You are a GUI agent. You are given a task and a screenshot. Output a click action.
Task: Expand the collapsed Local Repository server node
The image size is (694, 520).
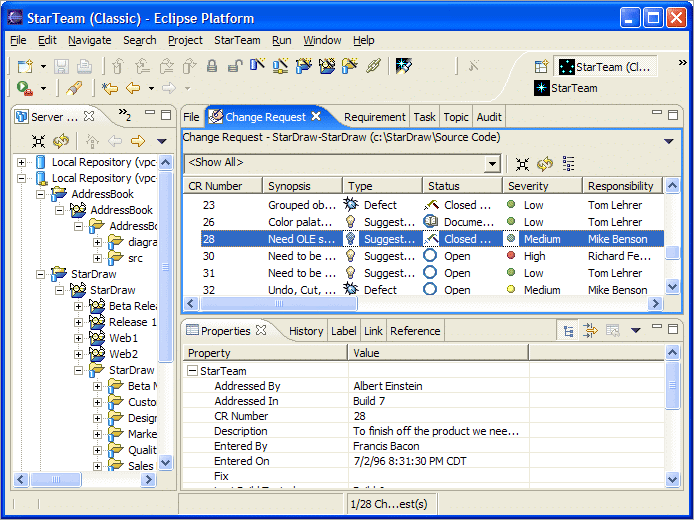[21, 162]
